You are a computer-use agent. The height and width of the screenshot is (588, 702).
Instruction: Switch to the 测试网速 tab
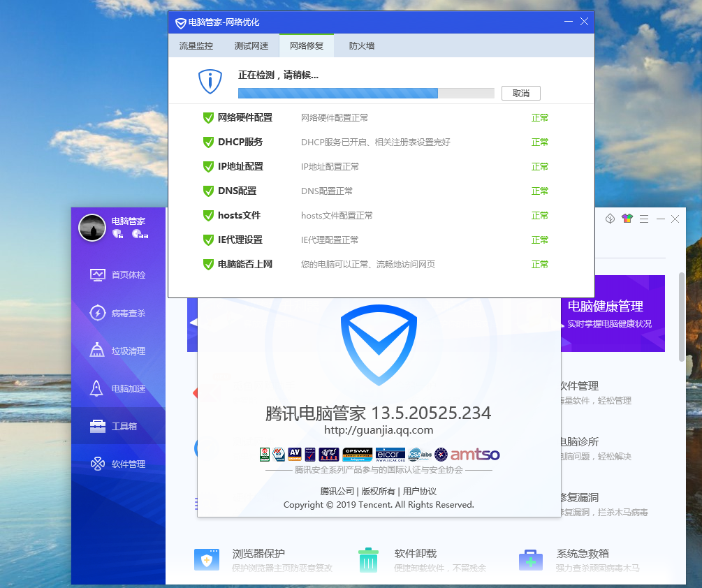pos(251,45)
